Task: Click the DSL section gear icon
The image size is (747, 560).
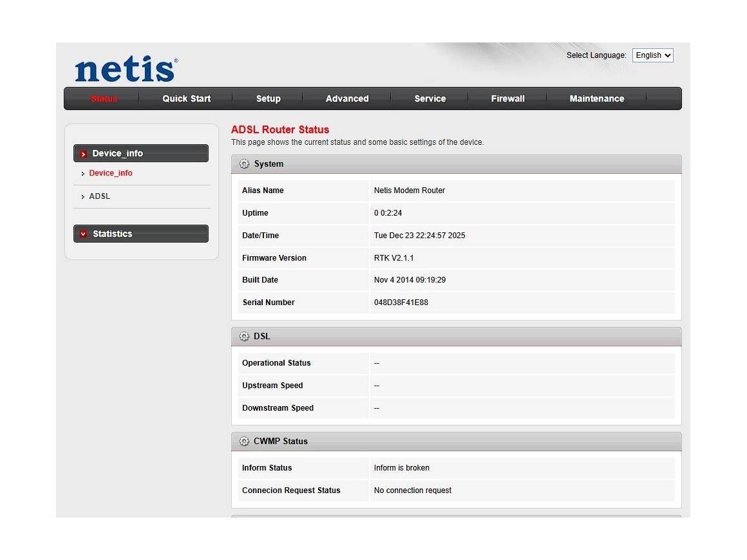Action: [x=244, y=336]
